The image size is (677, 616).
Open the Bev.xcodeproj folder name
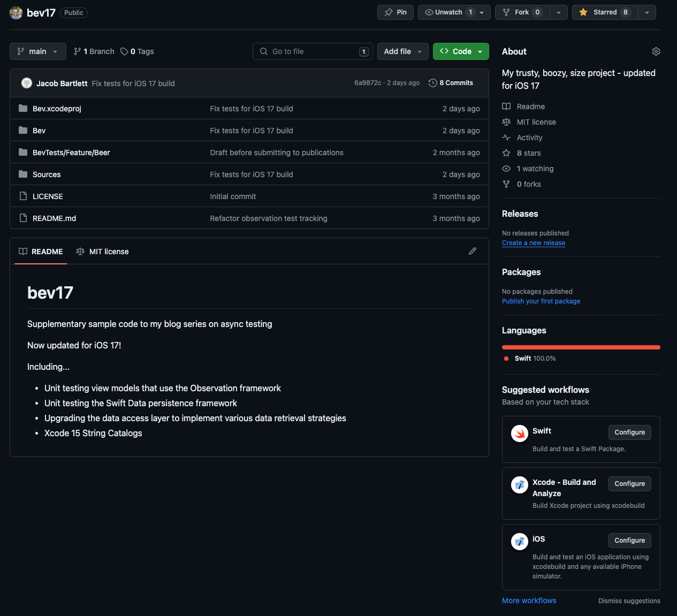click(57, 109)
